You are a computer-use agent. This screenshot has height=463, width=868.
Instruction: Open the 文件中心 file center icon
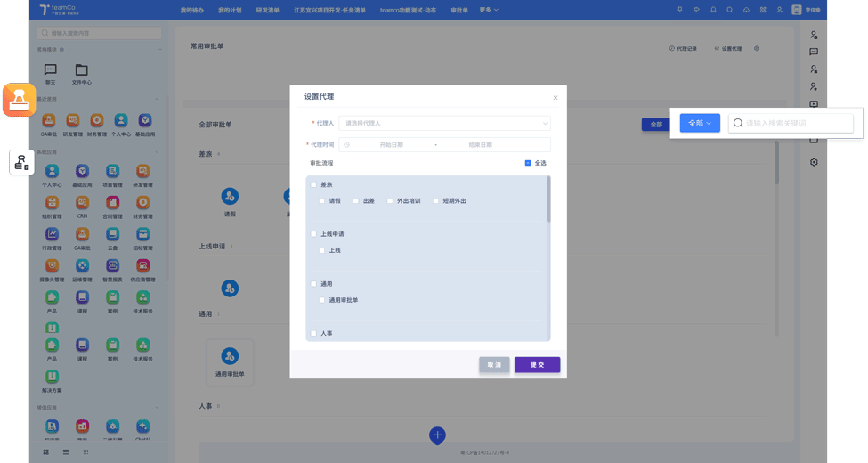click(x=81, y=70)
